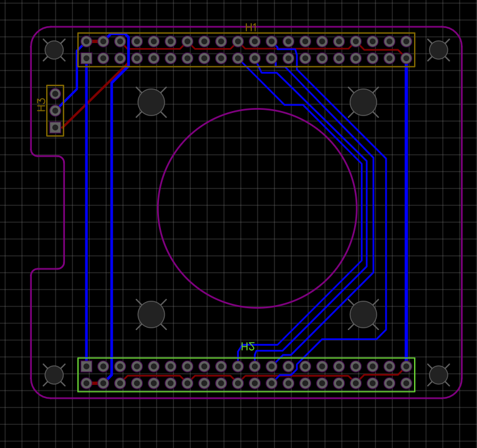Select the square pin-1 pad of H2

[x=87, y=366]
